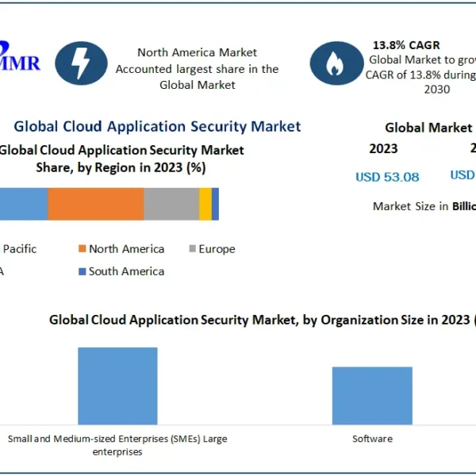Click the flame circle icon
This screenshot has height=476, width=476.
coord(336,63)
